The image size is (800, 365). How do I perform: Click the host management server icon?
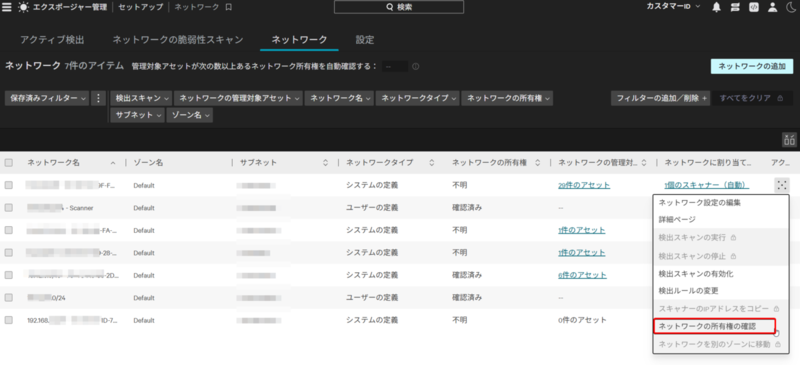point(735,7)
